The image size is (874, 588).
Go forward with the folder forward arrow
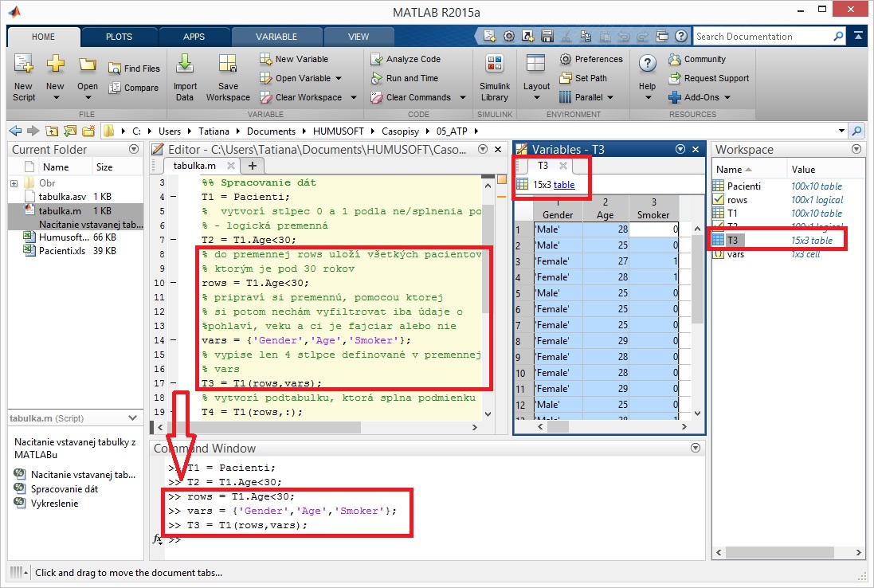pyautogui.click(x=33, y=131)
